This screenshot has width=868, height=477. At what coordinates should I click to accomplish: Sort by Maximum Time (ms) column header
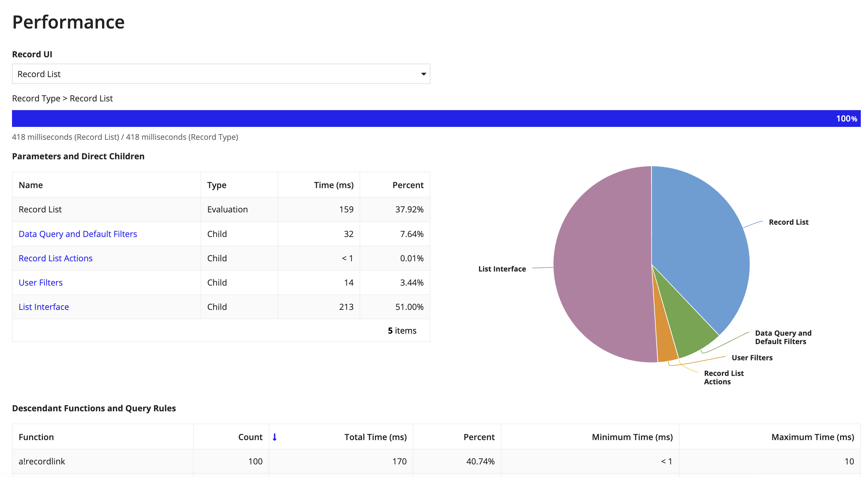point(813,437)
